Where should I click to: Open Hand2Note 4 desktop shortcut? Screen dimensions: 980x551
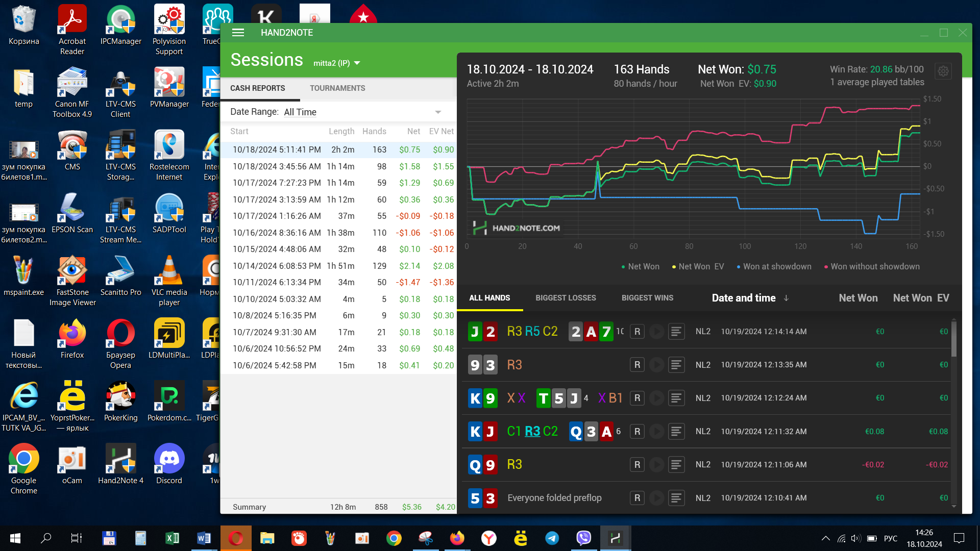tap(120, 464)
